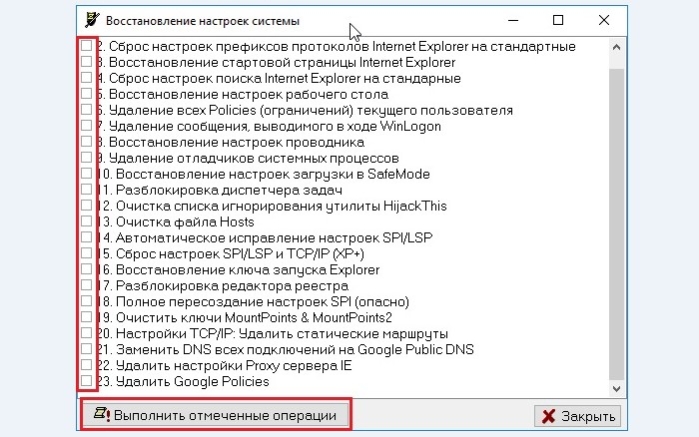Click the 'Выполнить отмеченные операции' button
Image resolution: width=699 pixels, height=437 pixels.
[x=216, y=415]
